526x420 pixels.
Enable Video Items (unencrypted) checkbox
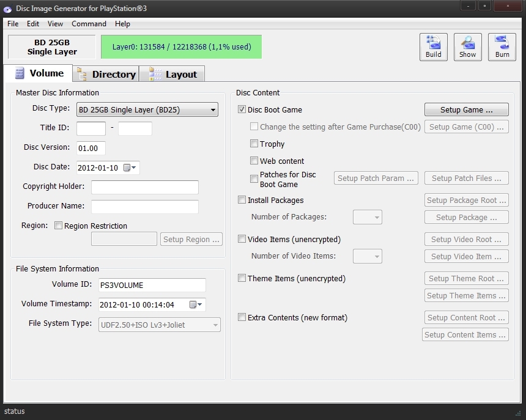[242, 238]
